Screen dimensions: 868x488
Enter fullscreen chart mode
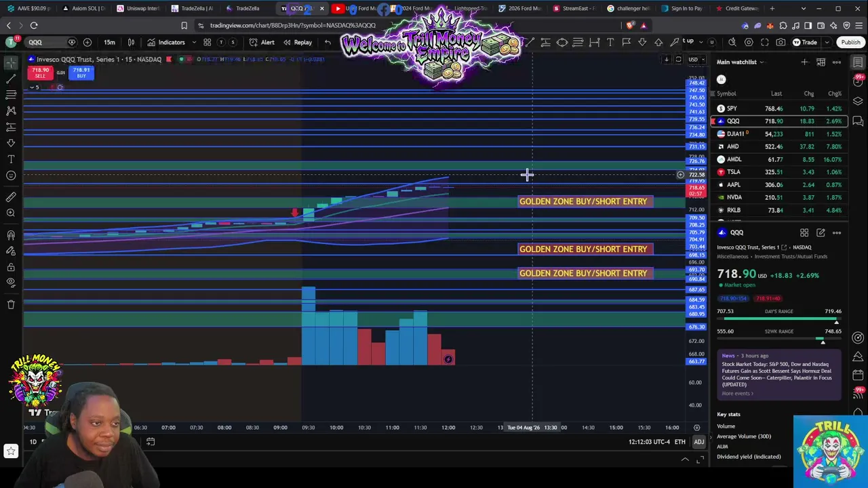pos(764,42)
